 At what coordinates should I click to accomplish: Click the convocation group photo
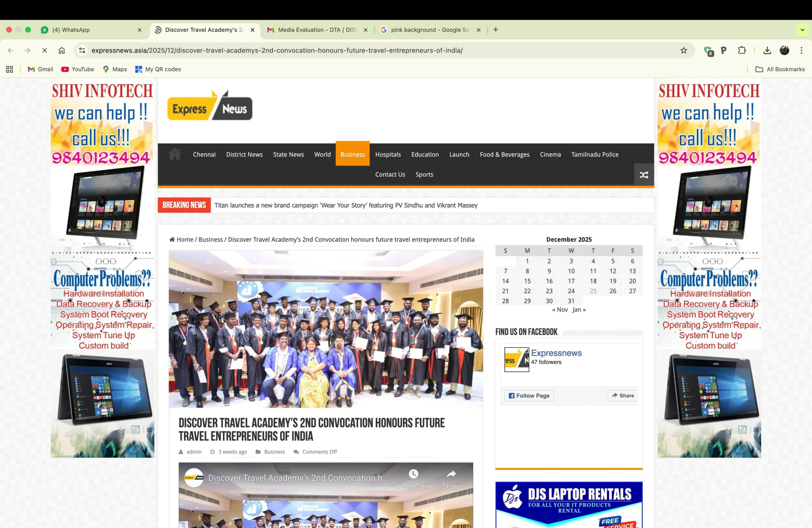click(326, 329)
